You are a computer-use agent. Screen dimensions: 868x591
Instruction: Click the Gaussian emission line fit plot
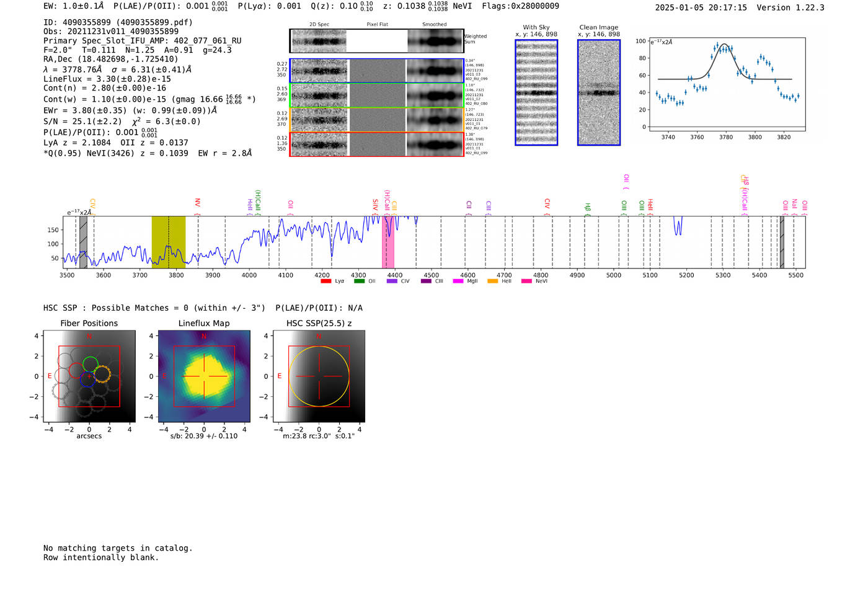coord(727,84)
